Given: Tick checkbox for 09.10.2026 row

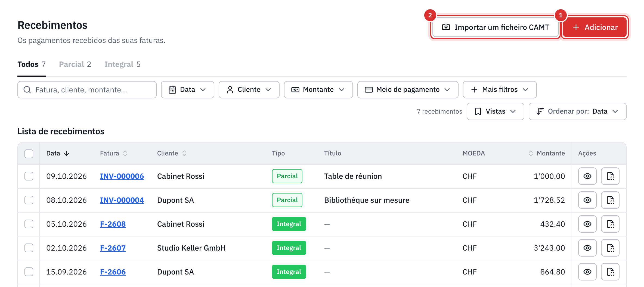Looking at the screenshot, I should click(29, 176).
